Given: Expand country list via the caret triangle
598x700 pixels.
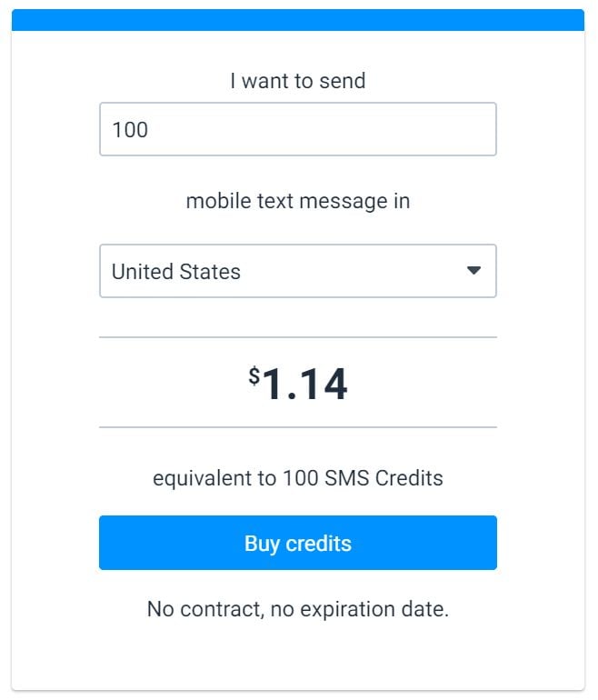Looking at the screenshot, I should pyautogui.click(x=473, y=270).
